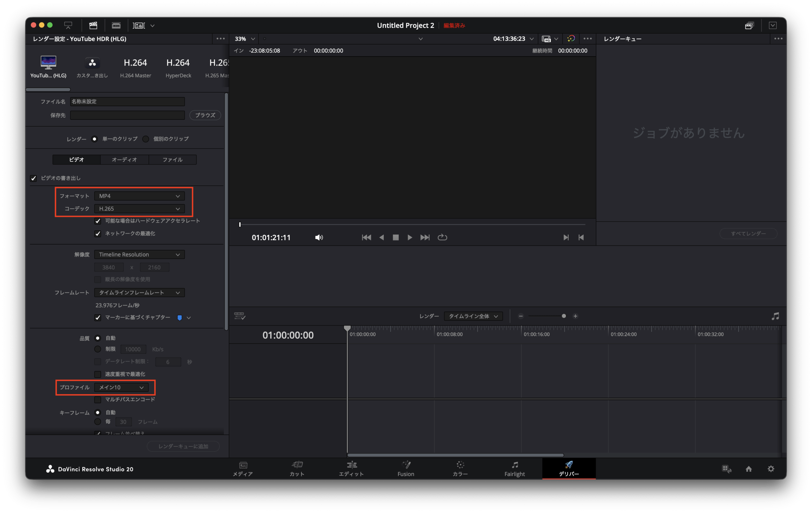Open the Timeline Resolution dropdown
This screenshot has width=812, height=513.
(139, 255)
